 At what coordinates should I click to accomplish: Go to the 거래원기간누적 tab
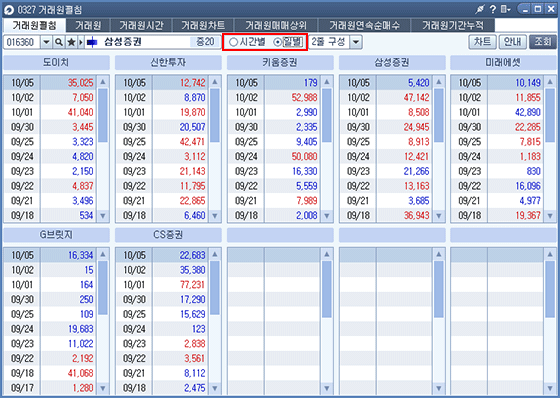[453, 25]
